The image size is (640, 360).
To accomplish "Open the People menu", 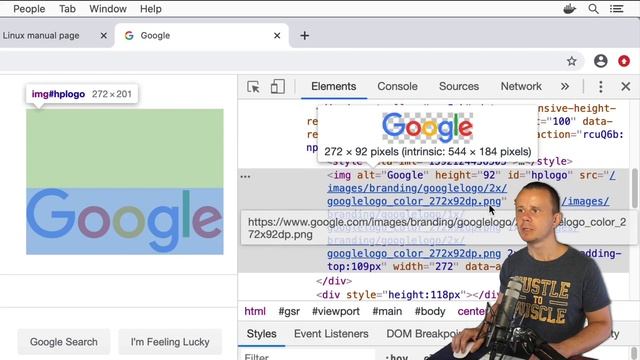I will [x=29, y=9].
